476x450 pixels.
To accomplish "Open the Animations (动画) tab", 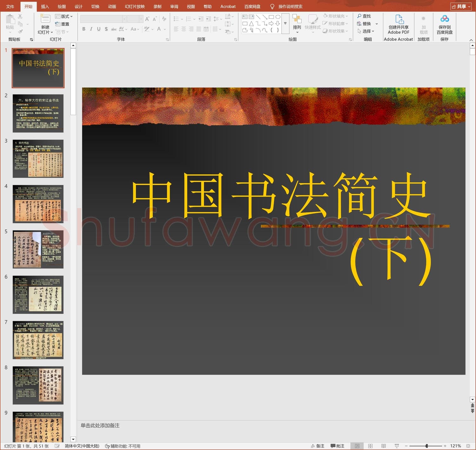I will click(112, 6).
